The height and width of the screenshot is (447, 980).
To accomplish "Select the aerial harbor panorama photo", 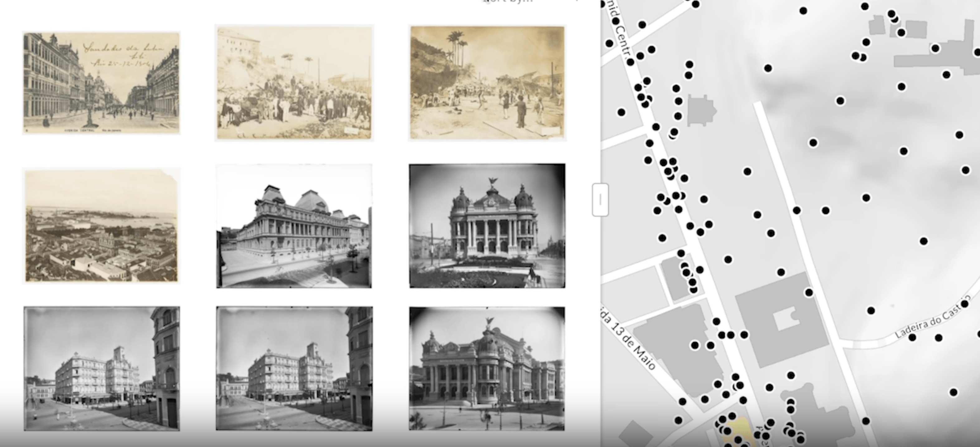I will pos(101,226).
